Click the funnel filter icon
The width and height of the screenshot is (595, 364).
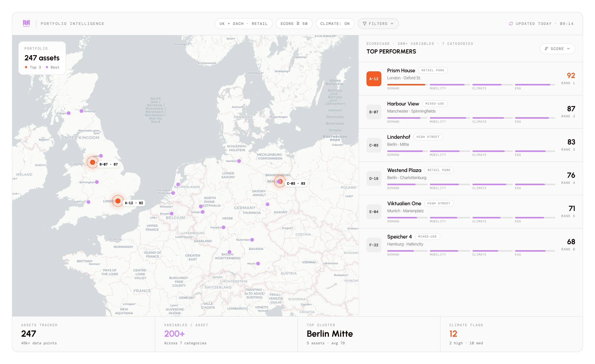pyautogui.click(x=364, y=24)
